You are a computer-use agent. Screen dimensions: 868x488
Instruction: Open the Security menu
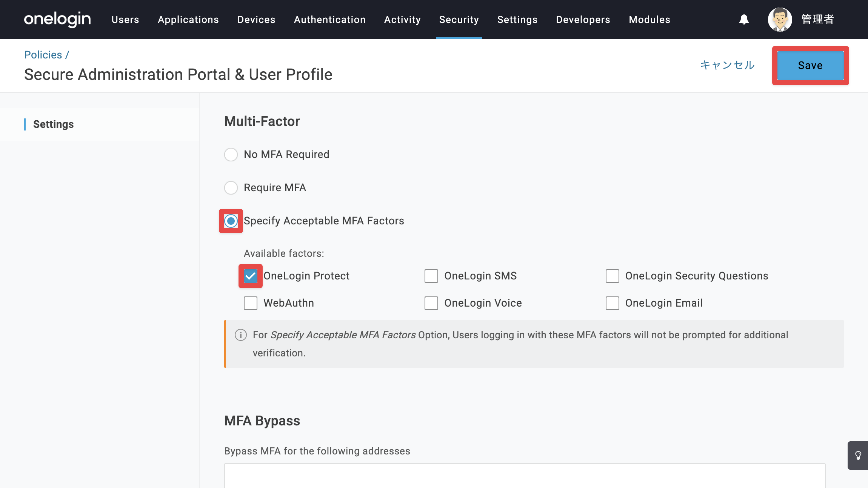point(459,20)
